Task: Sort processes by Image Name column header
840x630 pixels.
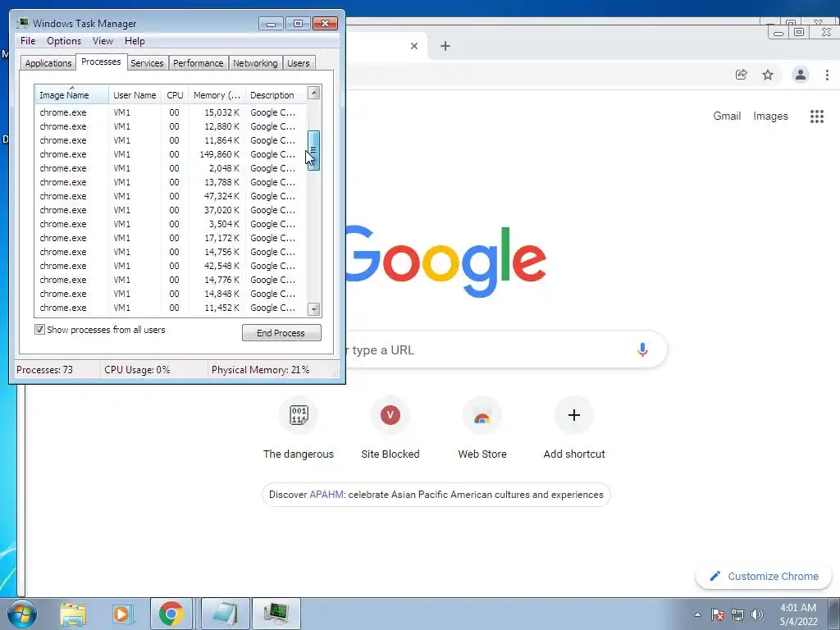Action: click(72, 95)
